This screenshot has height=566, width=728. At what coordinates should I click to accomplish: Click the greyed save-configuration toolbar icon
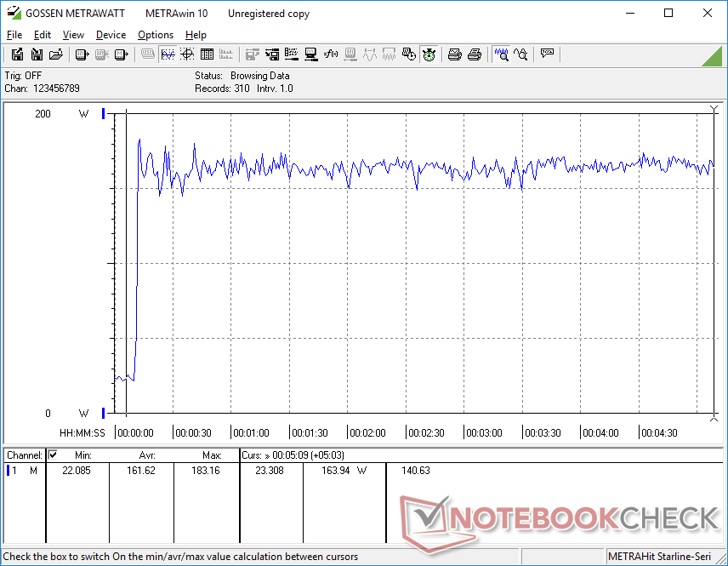click(252, 54)
